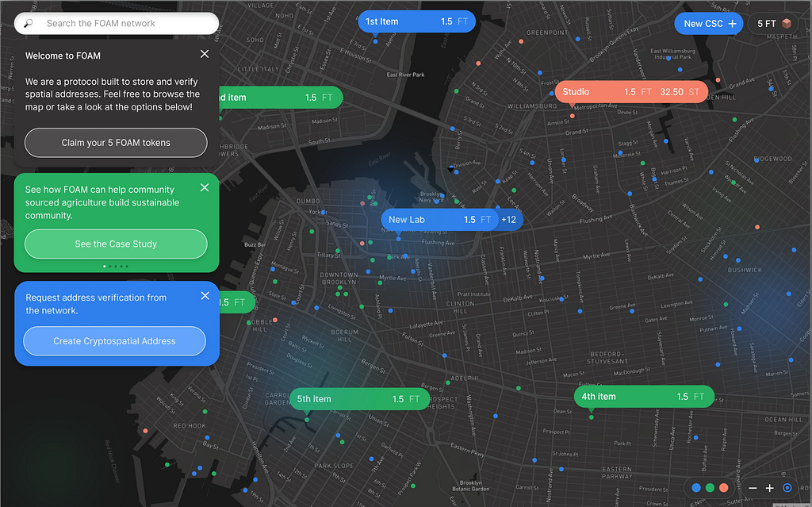
Task: Click the New CSC button
Action: point(709,24)
